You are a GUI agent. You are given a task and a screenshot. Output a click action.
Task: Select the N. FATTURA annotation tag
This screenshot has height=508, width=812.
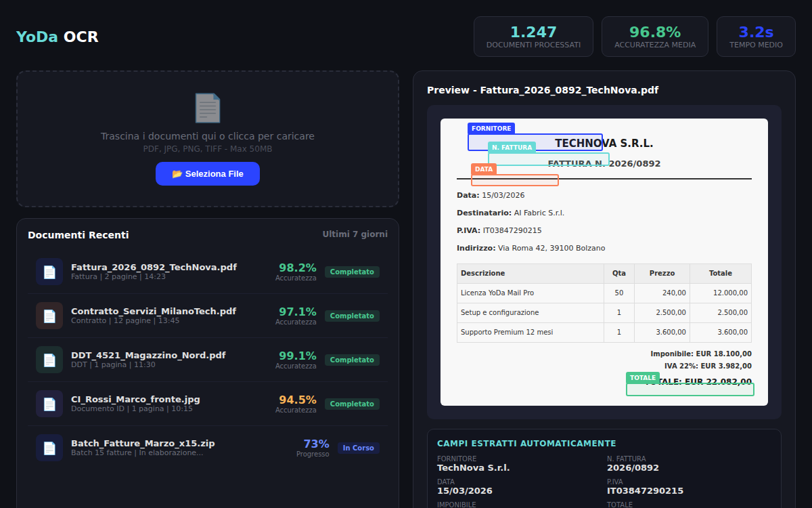pyautogui.click(x=512, y=147)
